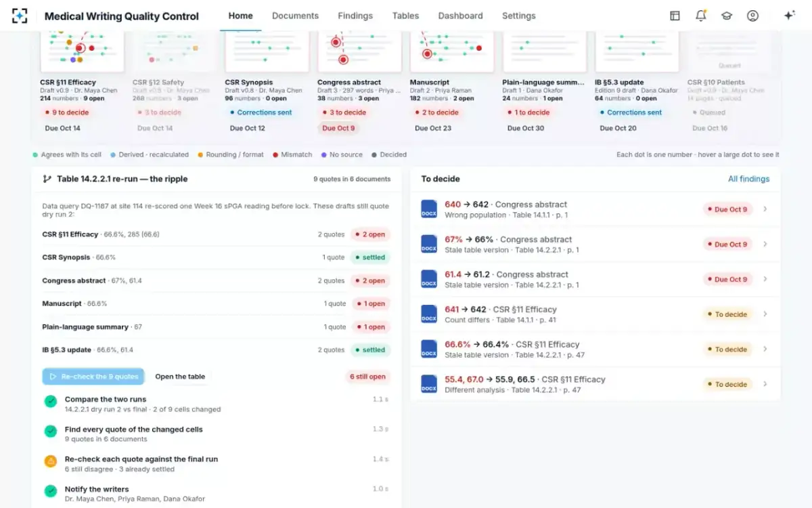
Task: Click the Open the table button
Action: click(x=180, y=377)
